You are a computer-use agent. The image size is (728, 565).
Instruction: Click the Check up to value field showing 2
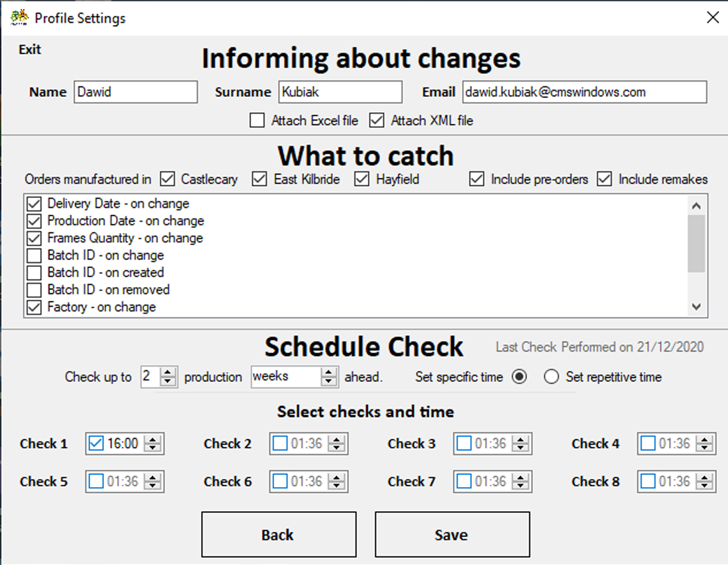pyautogui.click(x=151, y=376)
